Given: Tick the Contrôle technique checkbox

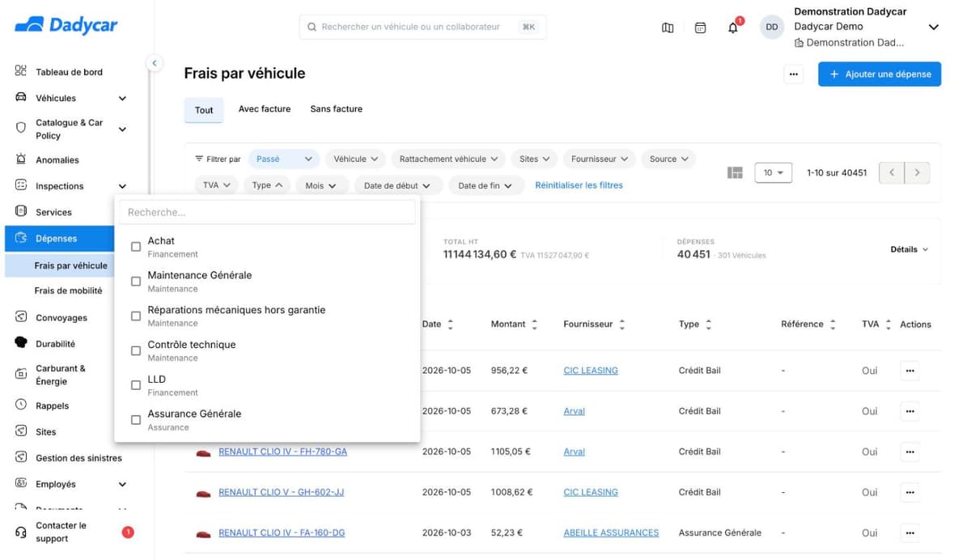Looking at the screenshot, I should click(136, 350).
